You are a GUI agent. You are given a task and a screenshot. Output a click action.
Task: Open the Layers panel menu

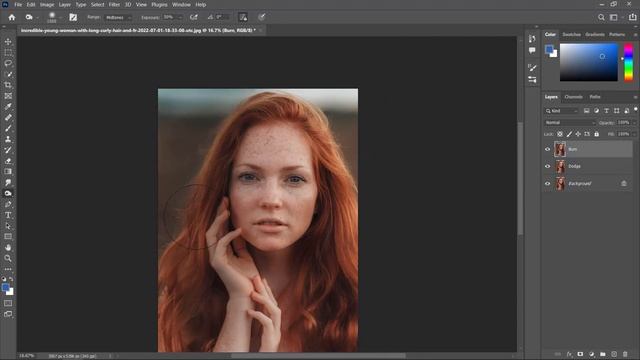tap(635, 97)
